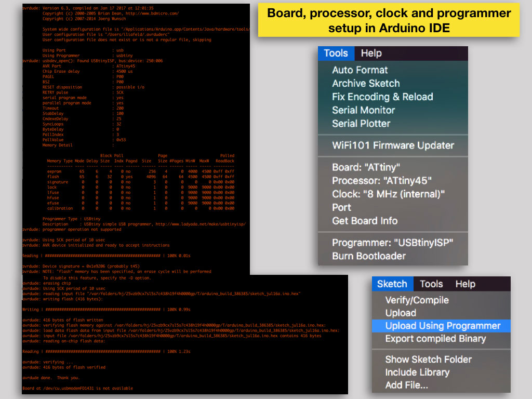Click the yellow setup title banner
This screenshot has height=399, width=532.
[389, 20]
